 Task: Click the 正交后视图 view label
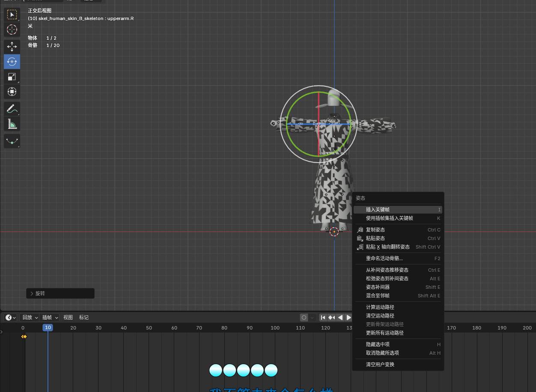coord(40,11)
